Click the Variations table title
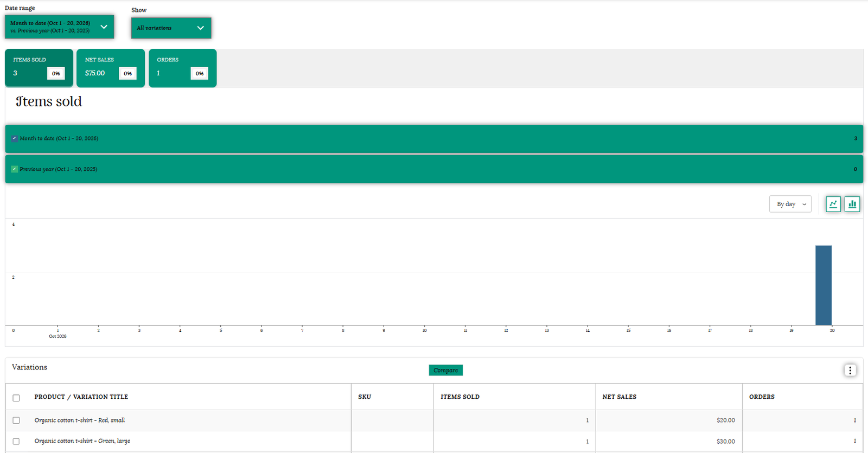This screenshot has height=453, width=868. point(30,367)
